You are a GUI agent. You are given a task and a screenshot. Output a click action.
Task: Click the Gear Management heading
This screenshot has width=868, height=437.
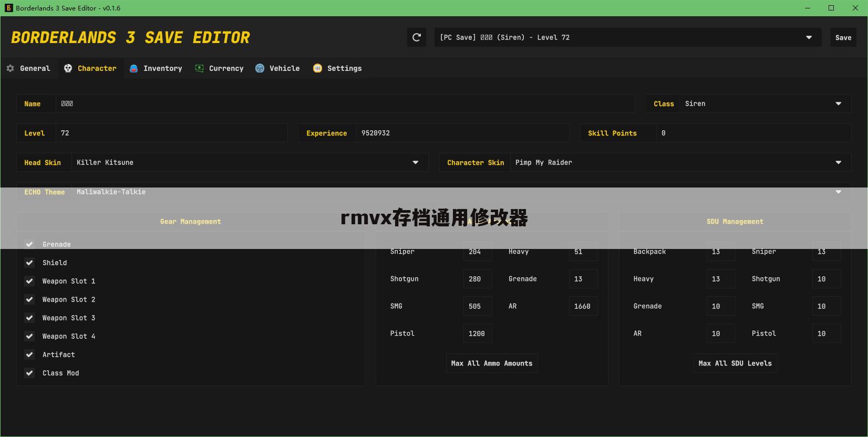pos(191,222)
